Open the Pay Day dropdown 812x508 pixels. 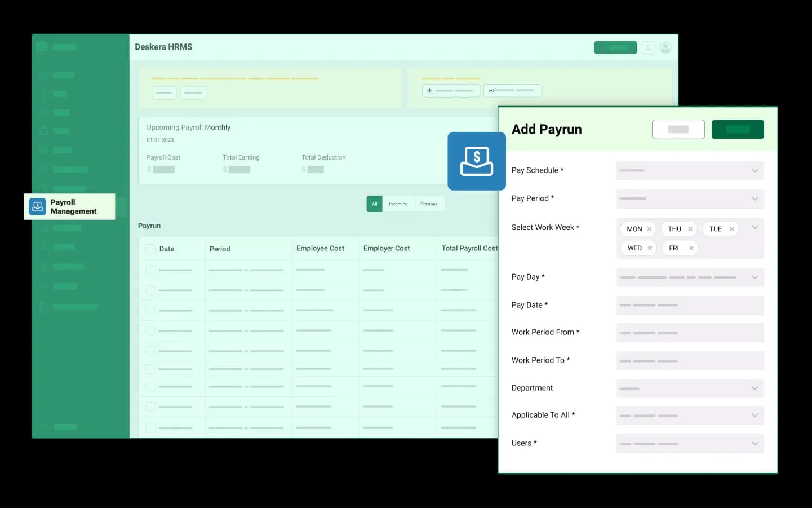coord(690,277)
